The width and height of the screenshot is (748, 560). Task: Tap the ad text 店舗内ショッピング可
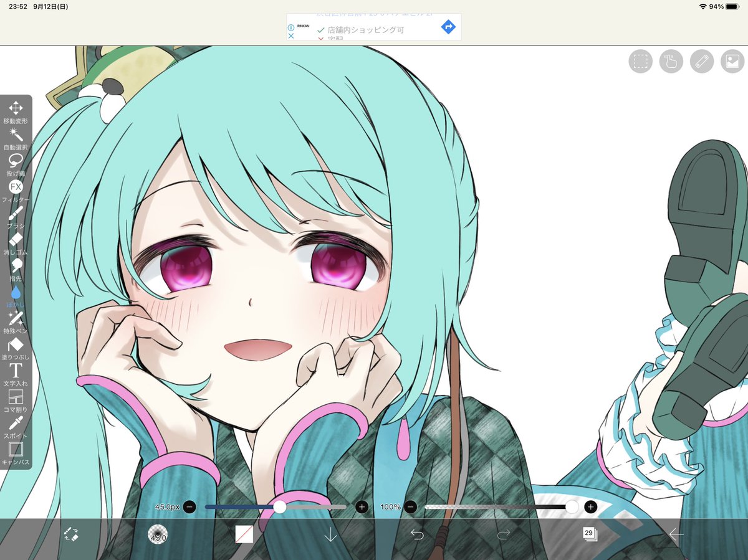click(x=366, y=29)
